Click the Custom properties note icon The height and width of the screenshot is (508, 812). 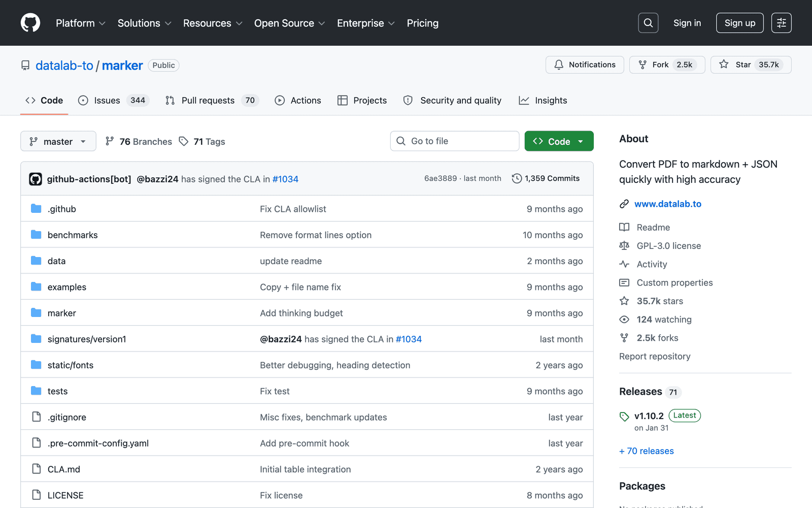(624, 282)
